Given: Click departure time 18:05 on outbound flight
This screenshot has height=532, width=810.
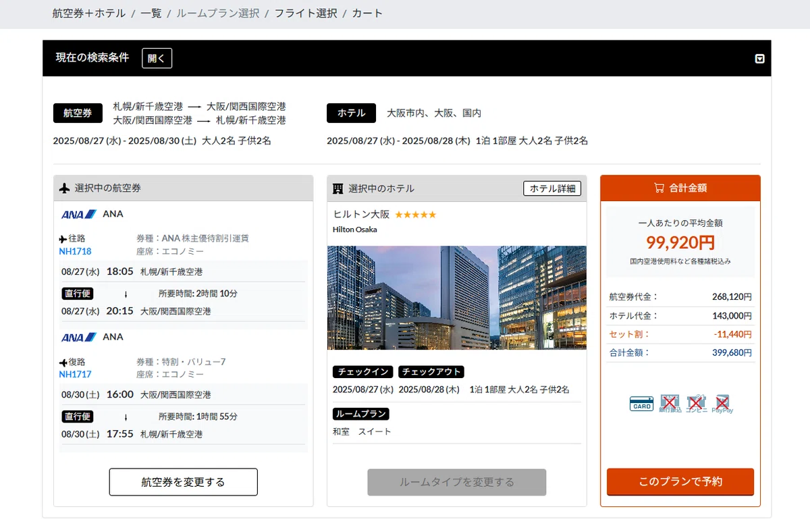Looking at the screenshot, I should coord(120,271).
